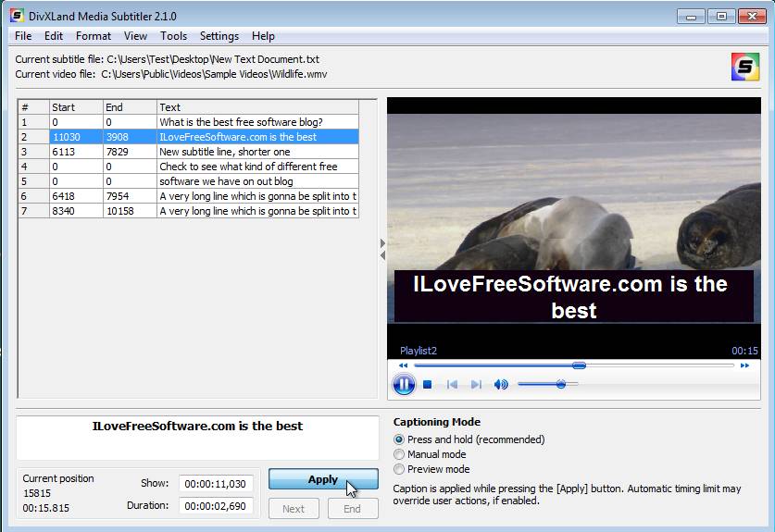Open the Format menu
The height and width of the screenshot is (532, 775).
coord(94,36)
